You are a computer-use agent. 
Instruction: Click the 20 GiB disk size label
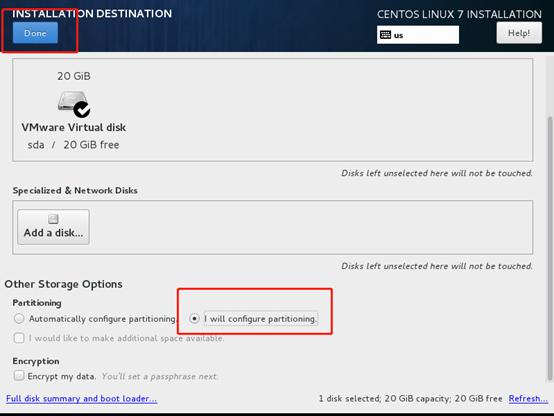tap(74, 76)
